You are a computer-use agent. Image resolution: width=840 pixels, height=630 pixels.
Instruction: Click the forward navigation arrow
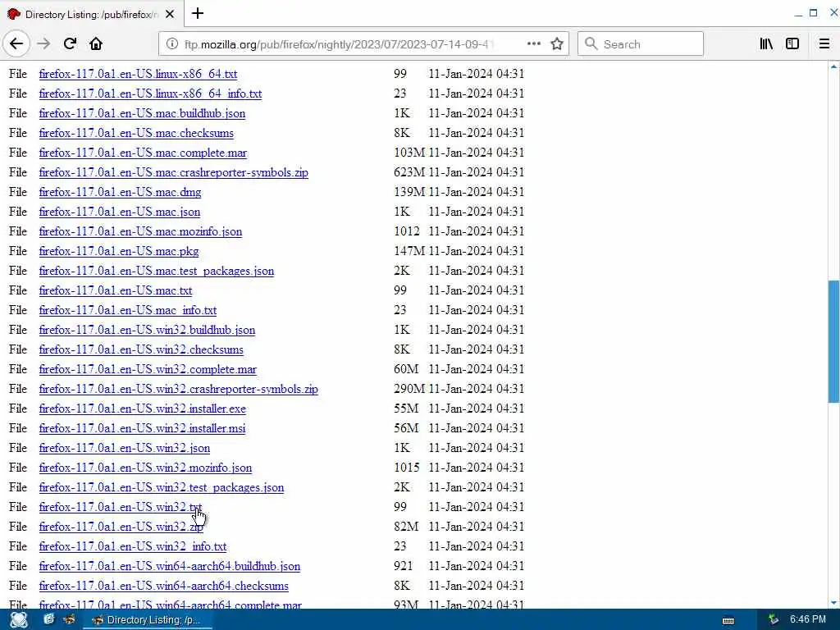click(44, 44)
